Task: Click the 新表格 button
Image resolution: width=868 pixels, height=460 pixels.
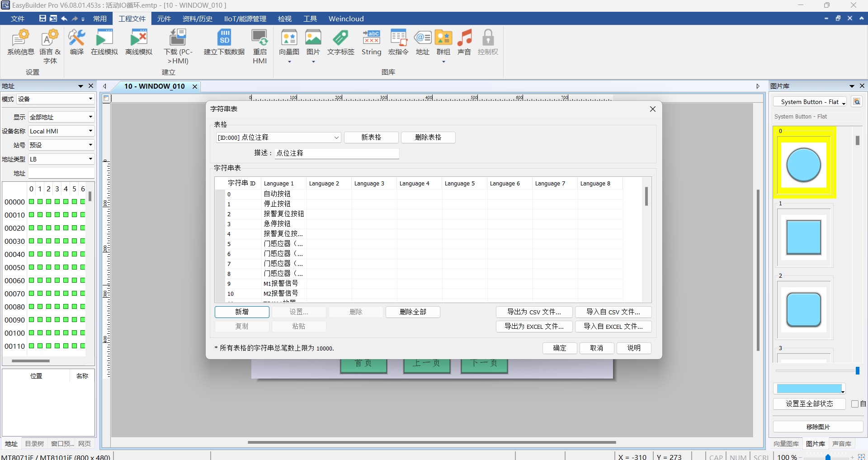Action: tap(371, 138)
